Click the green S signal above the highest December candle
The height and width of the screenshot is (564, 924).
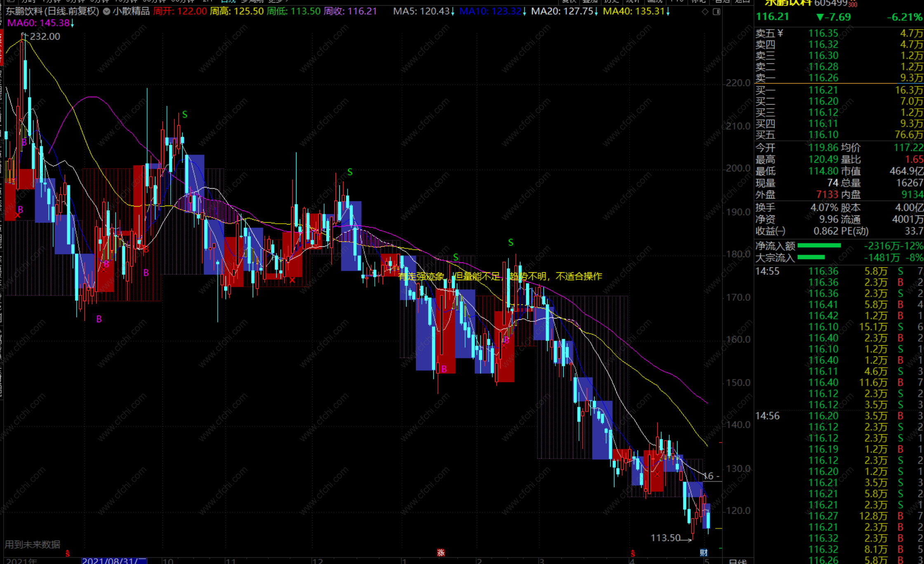[350, 172]
